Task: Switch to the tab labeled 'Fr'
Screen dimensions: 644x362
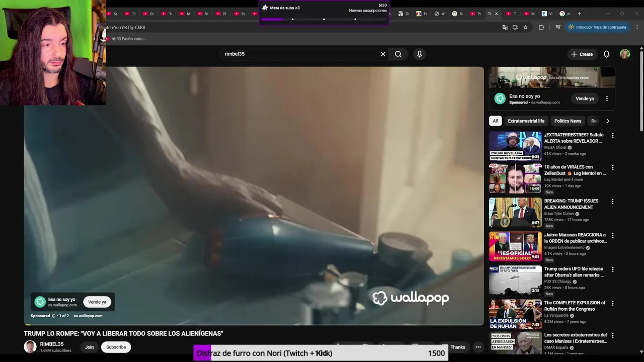Action: click(422, 14)
